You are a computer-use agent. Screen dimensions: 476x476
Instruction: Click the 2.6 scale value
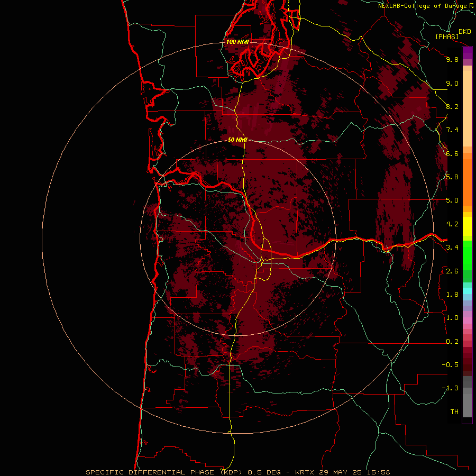click(452, 271)
